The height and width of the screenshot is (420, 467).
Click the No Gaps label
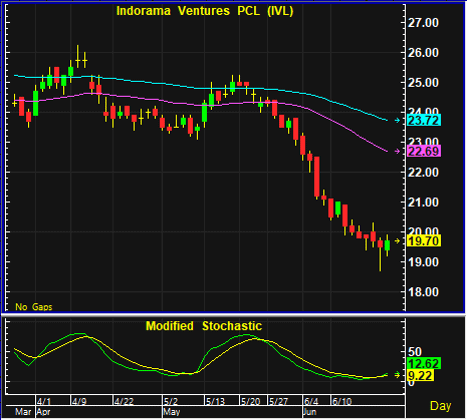34,307
